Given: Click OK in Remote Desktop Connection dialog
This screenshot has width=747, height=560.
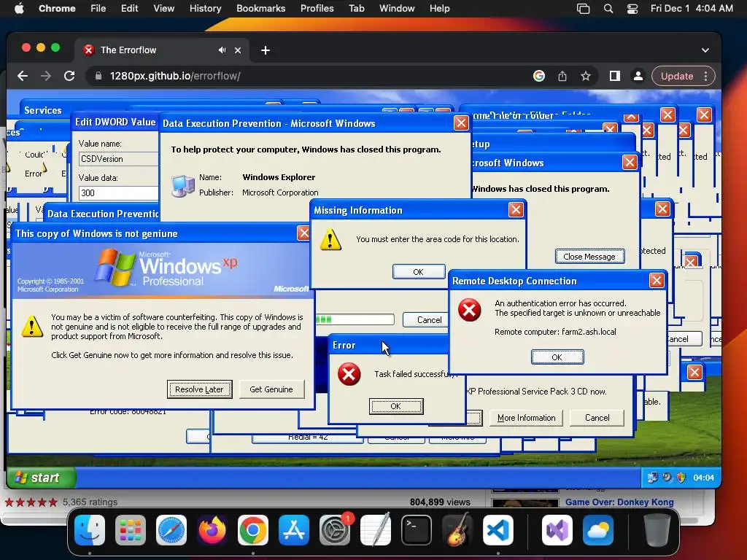Looking at the screenshot, I should 557,357.
